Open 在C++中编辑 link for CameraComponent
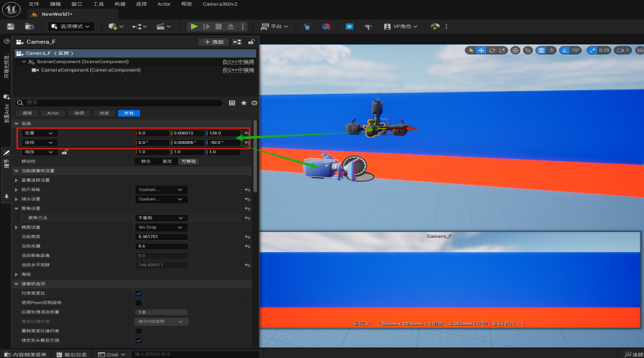The image size is (644, 358). click(x=238, y=70)
